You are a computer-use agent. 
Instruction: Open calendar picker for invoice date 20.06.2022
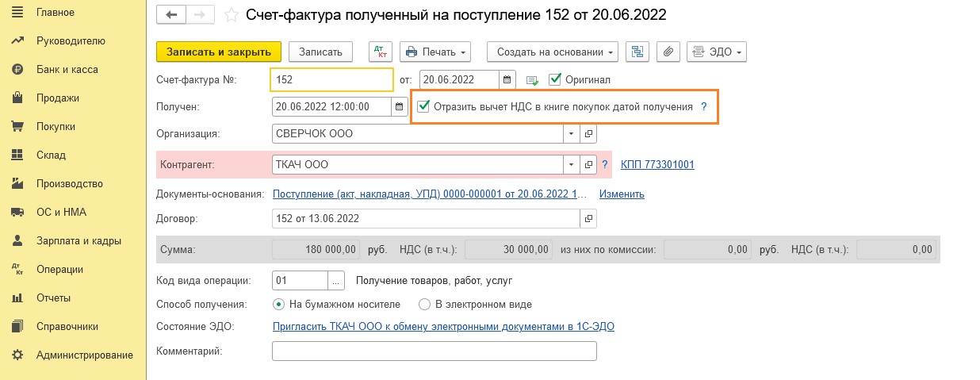point(508,80)
